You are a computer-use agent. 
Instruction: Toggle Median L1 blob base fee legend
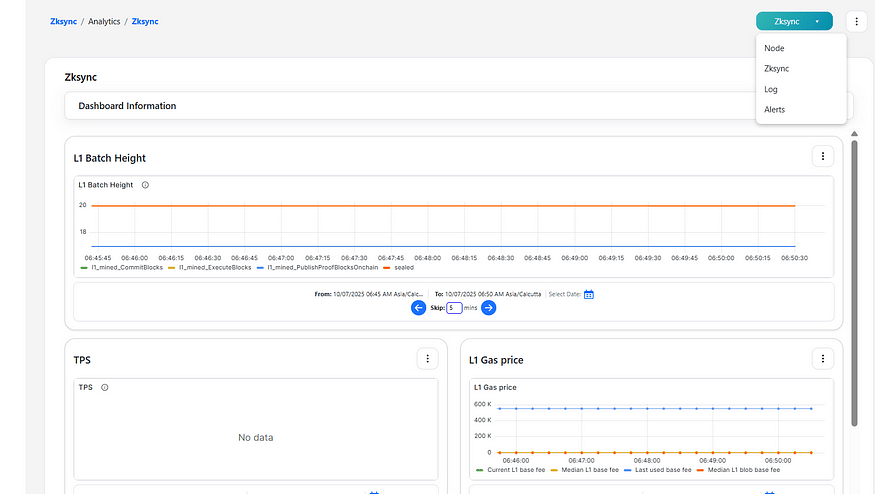click(738, 470)
